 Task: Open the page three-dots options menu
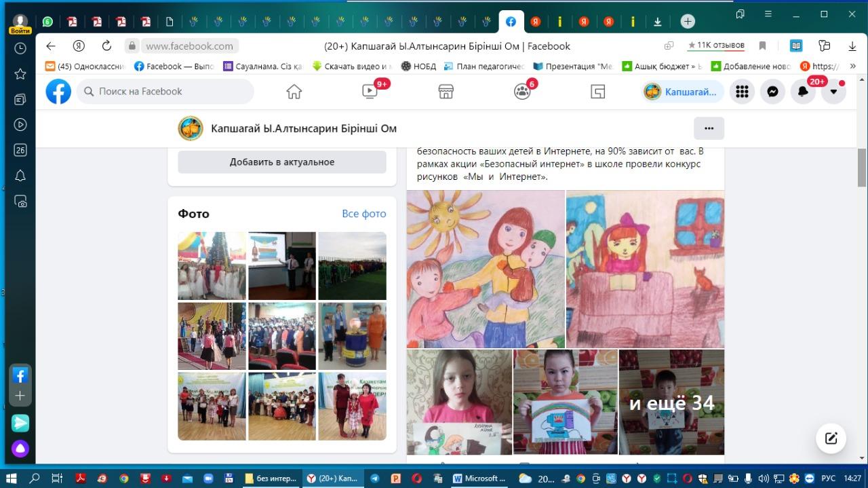pyautogui.click(x=709, y=128)
